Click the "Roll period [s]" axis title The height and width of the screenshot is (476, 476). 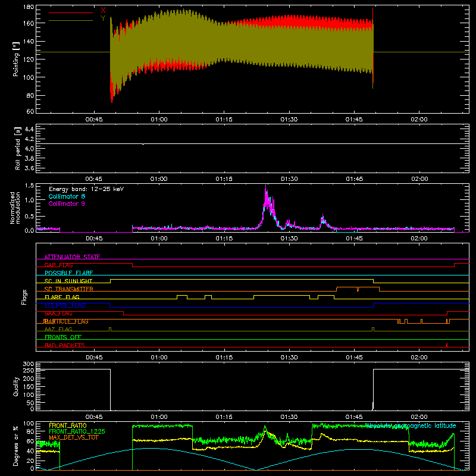[x=18, y=148]
